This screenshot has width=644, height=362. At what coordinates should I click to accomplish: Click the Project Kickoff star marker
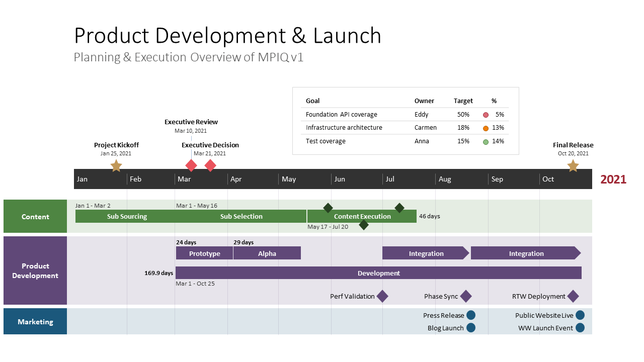pyautogui.click(x=116, y=165)
